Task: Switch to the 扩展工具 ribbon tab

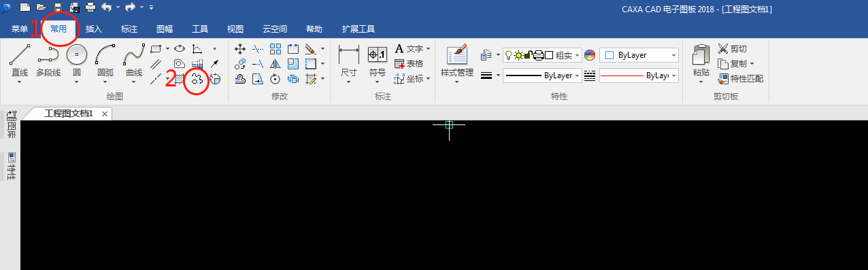Action: pyautogui.click(x=358, y=29)
